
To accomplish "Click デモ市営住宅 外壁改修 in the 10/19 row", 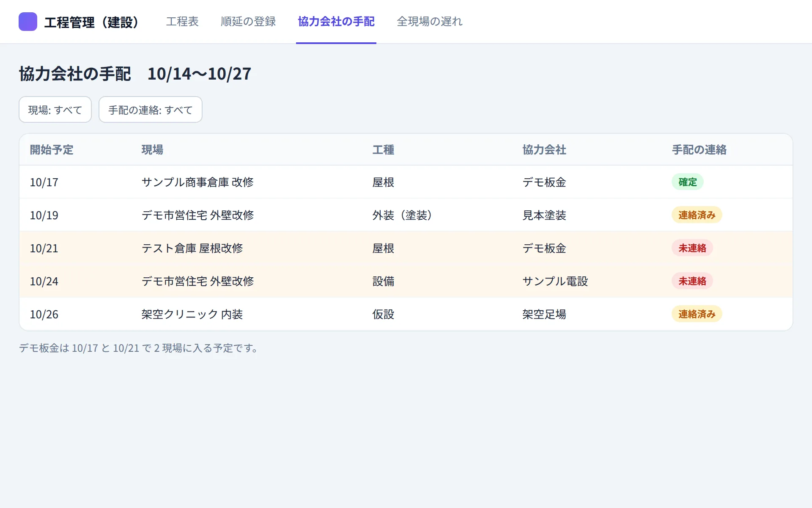I will coord(198,215).
